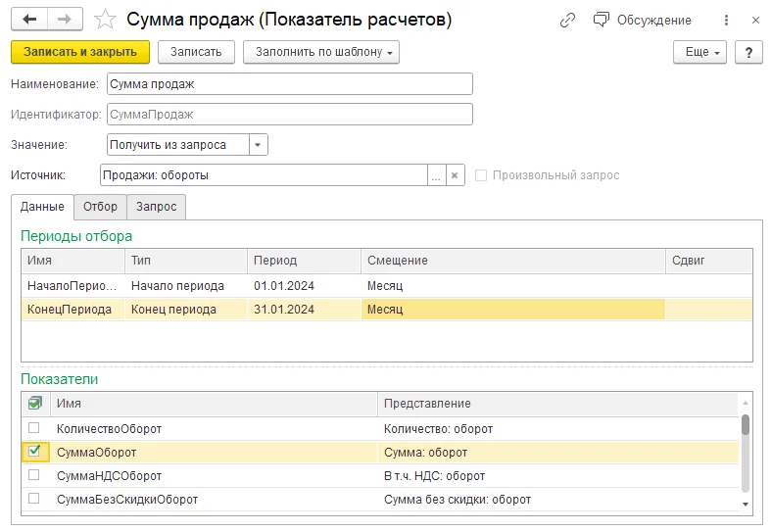Click the Имя column header in periods table
Screen dimensions: 771x532
[x=72, y=261]
